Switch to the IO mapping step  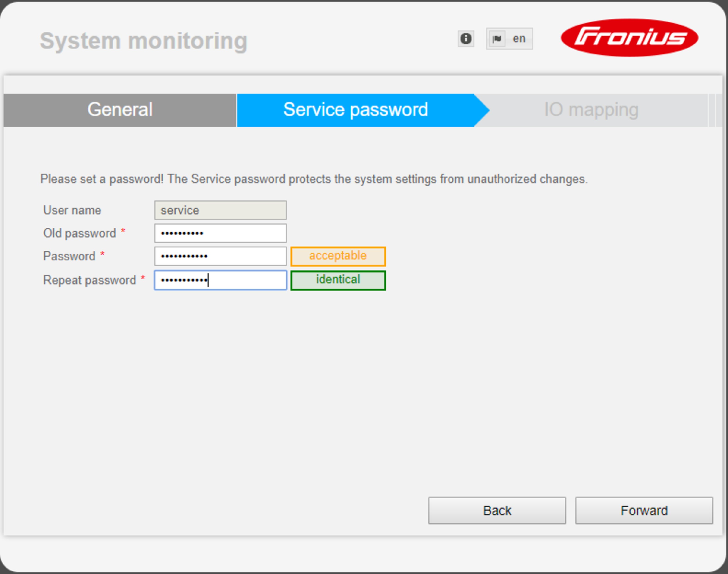(x=591, y=110)
